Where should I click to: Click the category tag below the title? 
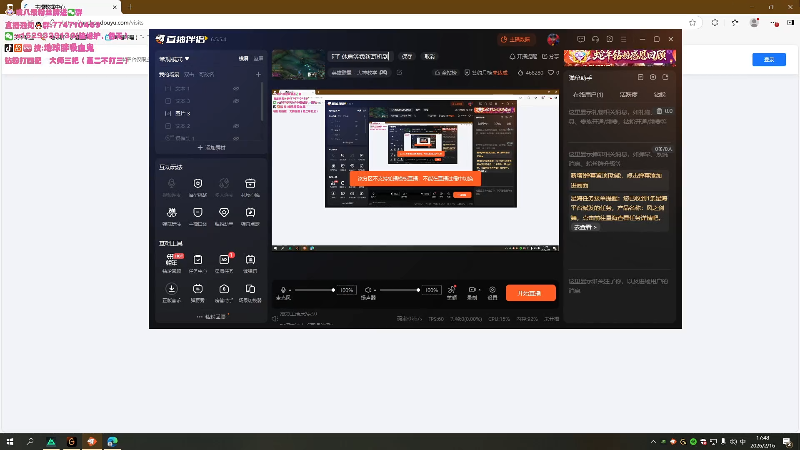pyautogui.click(x=359, y=73)
